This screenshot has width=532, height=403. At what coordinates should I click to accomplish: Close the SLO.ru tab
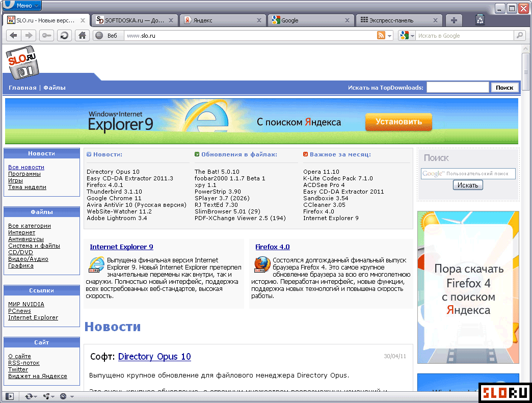click(83, 20)
